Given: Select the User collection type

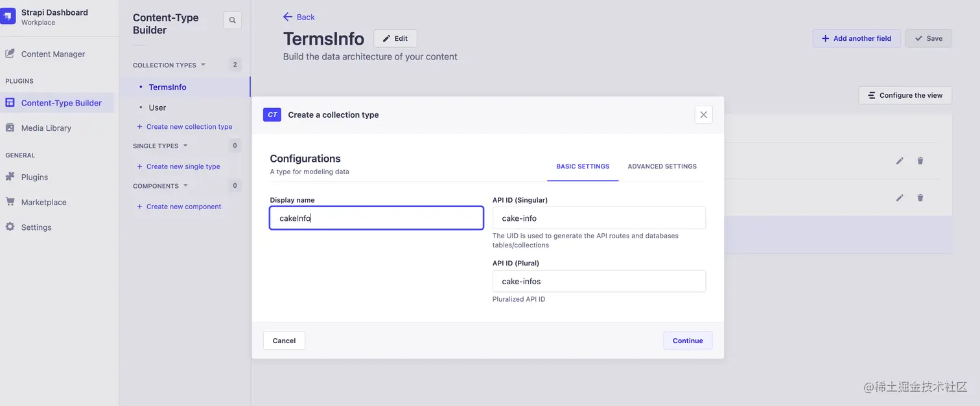Looking at the screenshot, I should [x=157, y=108].
